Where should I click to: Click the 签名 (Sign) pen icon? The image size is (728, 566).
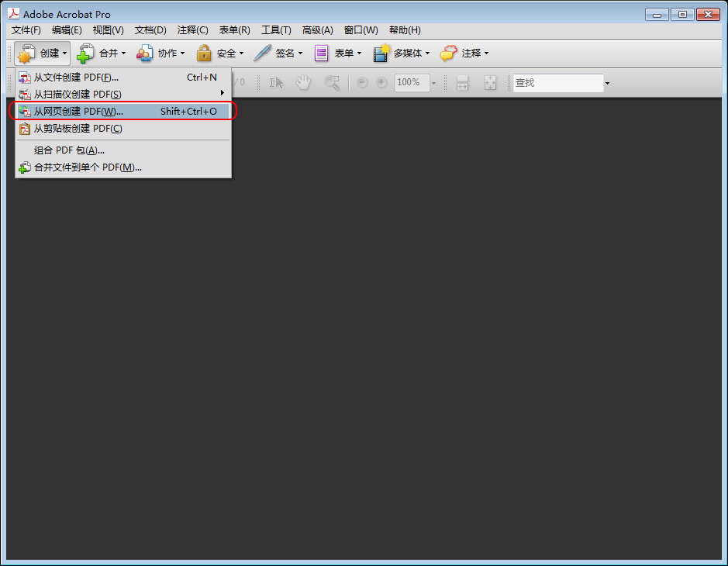coord(262,53)
